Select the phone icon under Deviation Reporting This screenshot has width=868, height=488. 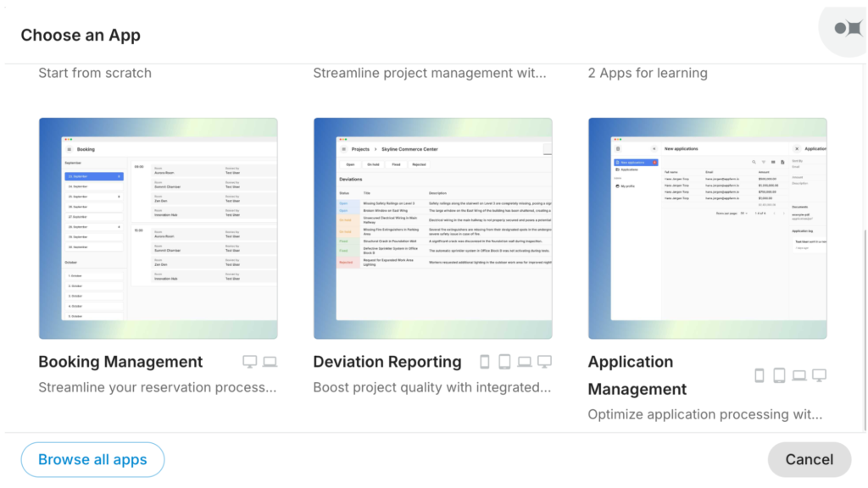(484, 361)
